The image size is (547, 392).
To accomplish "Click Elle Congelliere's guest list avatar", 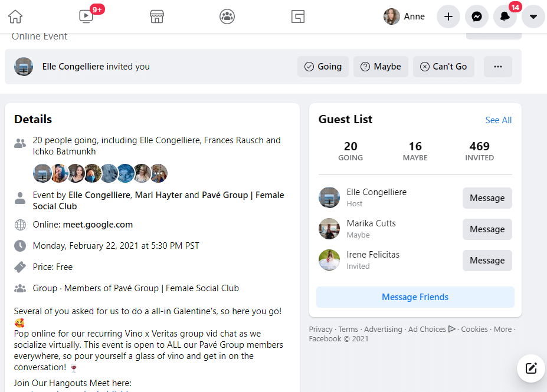I will click(329, 197).
